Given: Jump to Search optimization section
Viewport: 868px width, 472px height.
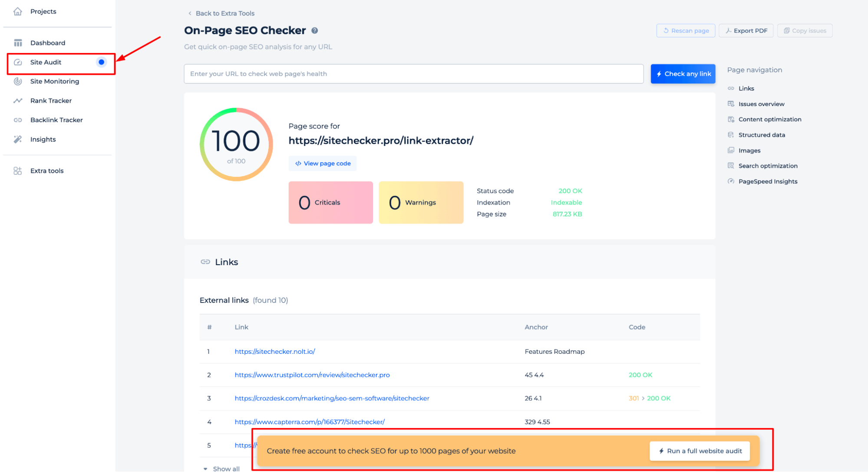Looking at the screenshot, I should click(768, 166).
